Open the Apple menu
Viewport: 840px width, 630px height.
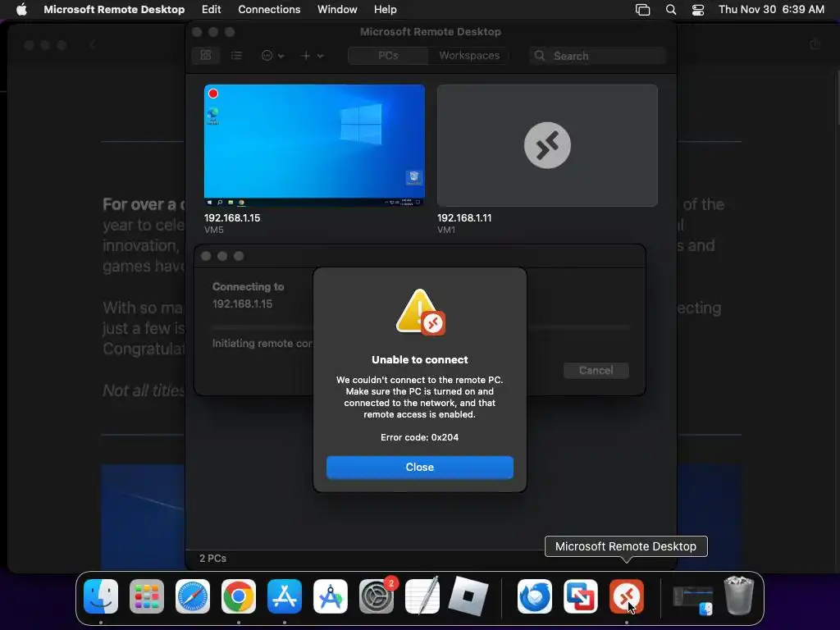click(x=21, y=10)
